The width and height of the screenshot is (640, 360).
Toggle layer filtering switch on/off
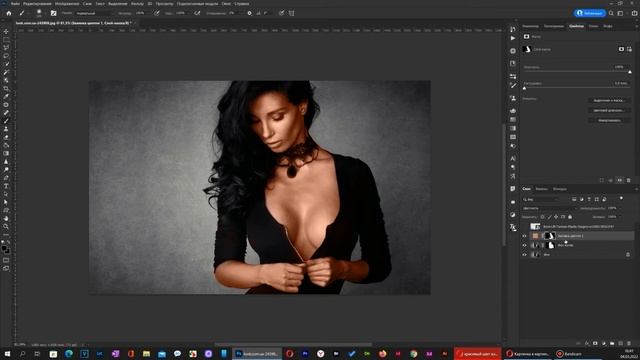pos(621,198)
